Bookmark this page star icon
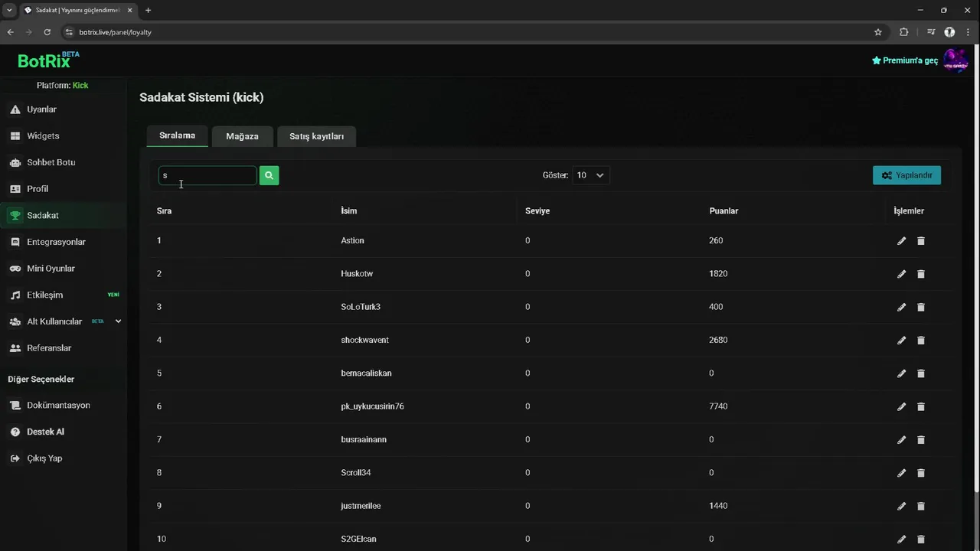Viewport: 980px width, 551px height. [x=878, y=32]
